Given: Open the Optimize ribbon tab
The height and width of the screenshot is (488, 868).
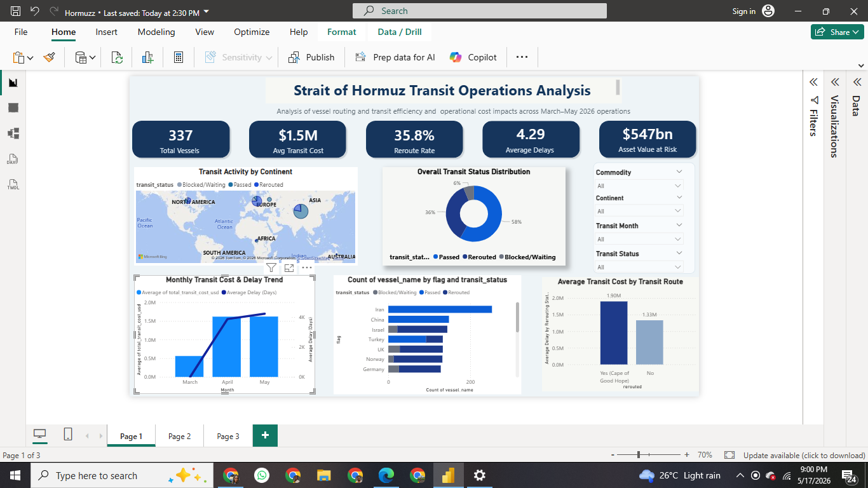Looking at the screenshot, I should (252, 32).
